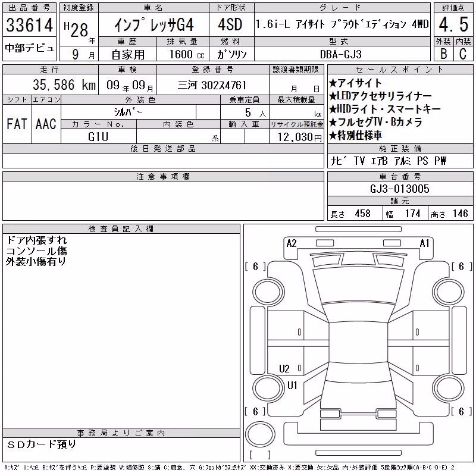Select the inspector note ドア内張すれ
Image resolution: width=476 pixels, height=476 pixels.
pos(36,240)
